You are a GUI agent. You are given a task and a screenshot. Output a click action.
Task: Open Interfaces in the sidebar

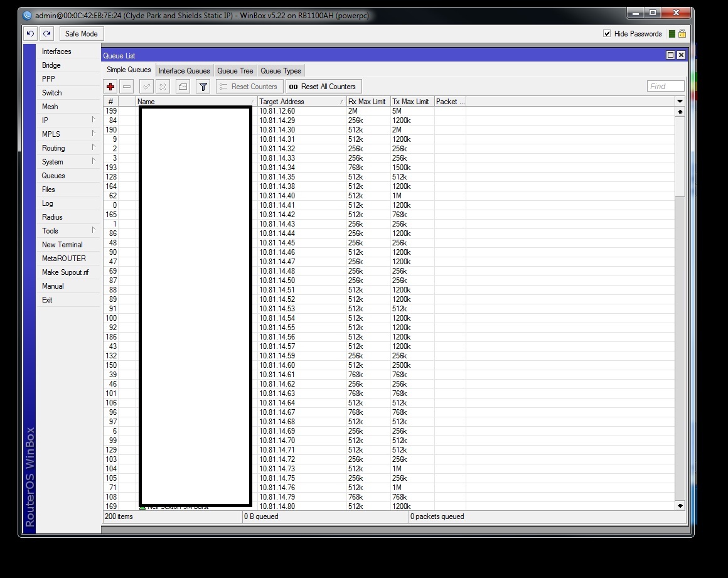(68, 51)
